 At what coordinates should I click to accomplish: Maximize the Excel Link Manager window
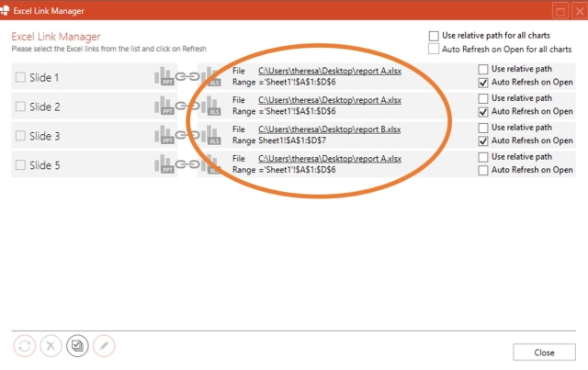[560, 11]
